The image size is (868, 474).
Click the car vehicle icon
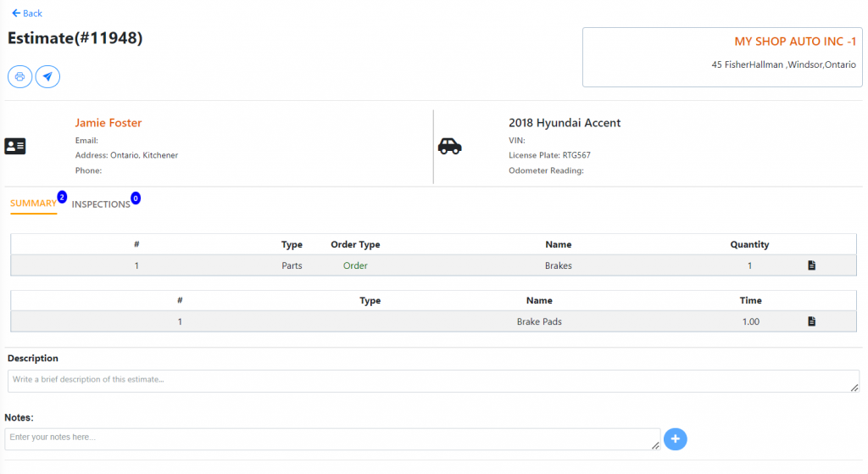[449, 146]
